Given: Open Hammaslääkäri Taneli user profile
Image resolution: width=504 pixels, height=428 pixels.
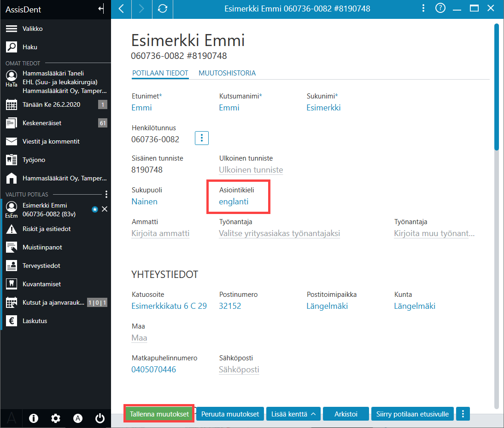Looking at the screenshot, I should point(55,82).
